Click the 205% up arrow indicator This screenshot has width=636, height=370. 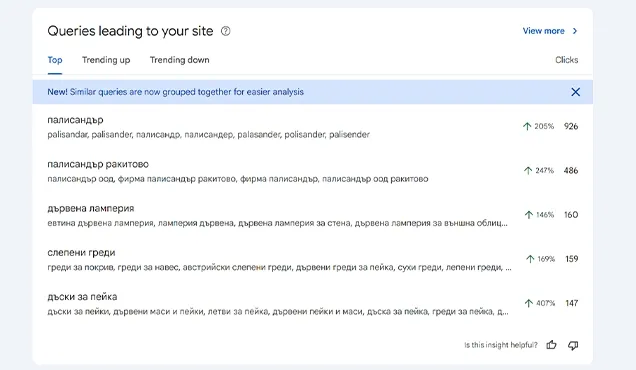point(526,127)
